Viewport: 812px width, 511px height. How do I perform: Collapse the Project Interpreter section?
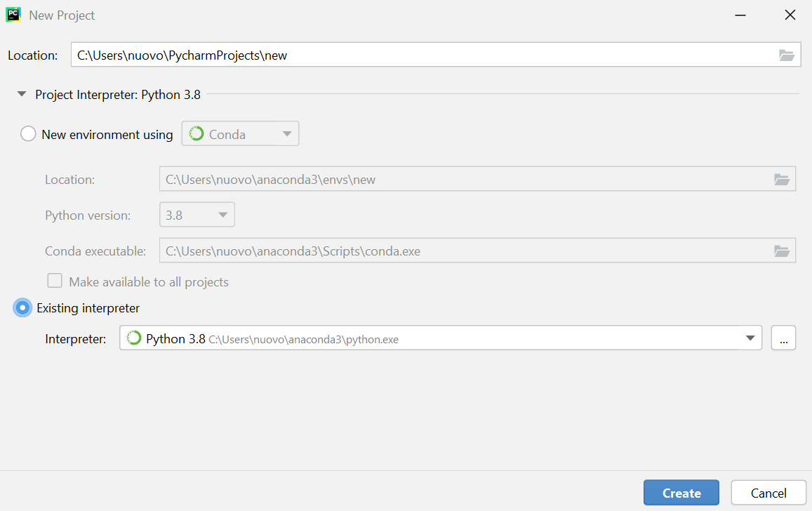coord(21,93)
